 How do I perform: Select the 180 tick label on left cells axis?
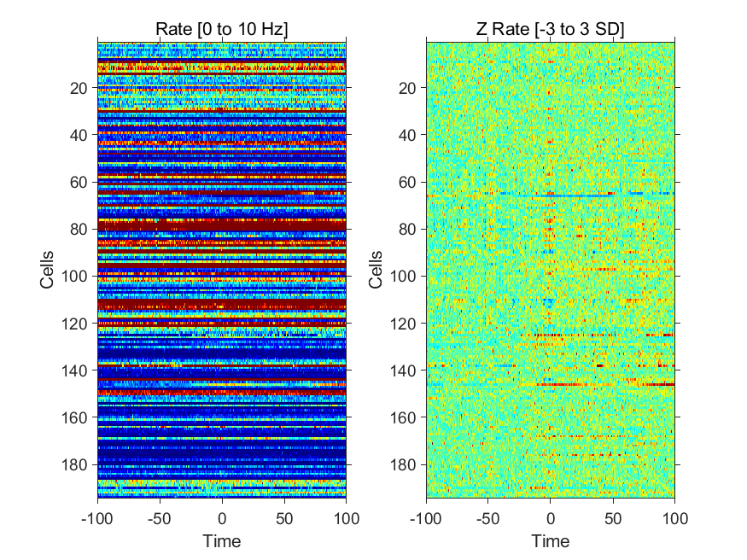74,464
